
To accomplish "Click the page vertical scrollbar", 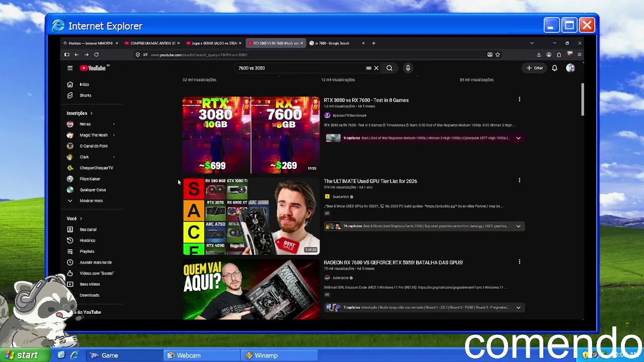I will (x=583, y=100).
